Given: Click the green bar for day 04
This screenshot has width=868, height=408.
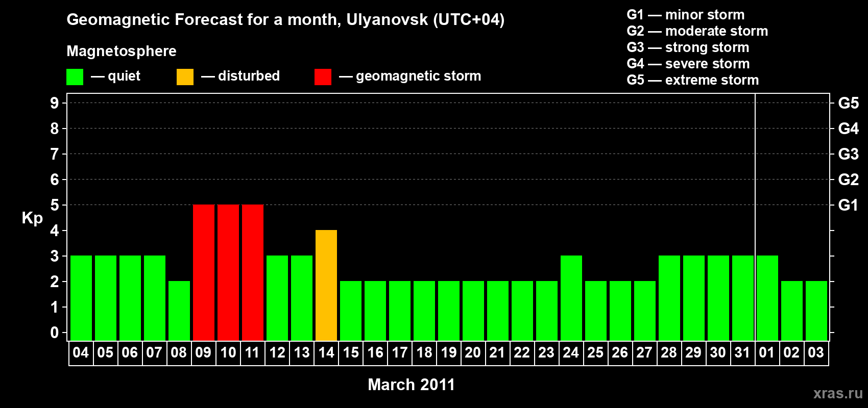Looking at the screenshot, I should click(81, 298).
